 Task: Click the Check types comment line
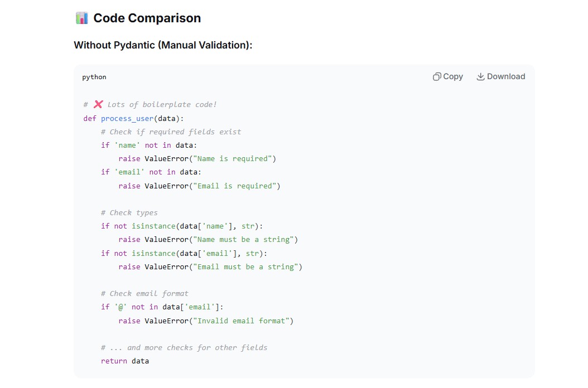click(x=129, y=212)
